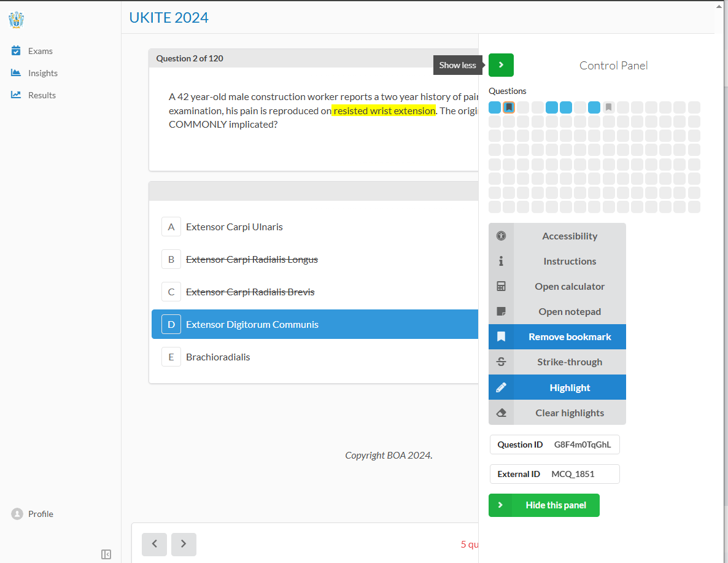The height and width of the screenshot is (563, 728).
Task: Go to the next question arrow
Action: (x=184, y=543)
